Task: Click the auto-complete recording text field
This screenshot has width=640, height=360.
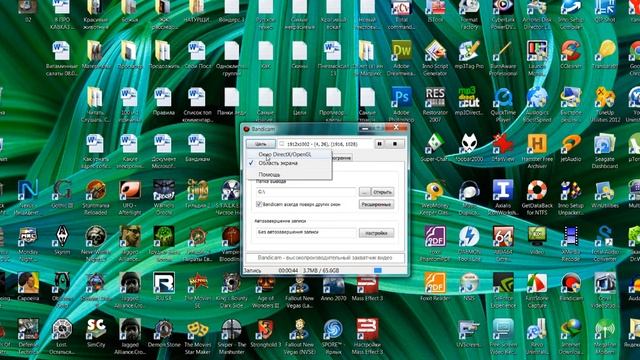Action: pyautogui.click(x=306, y=233)
